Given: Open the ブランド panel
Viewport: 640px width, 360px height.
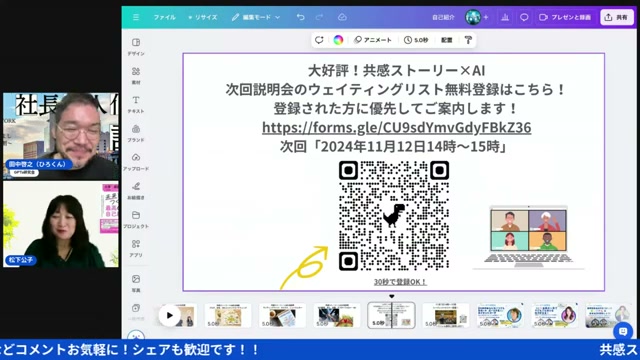Looking at the screenshot, I should tap(136, 133).
